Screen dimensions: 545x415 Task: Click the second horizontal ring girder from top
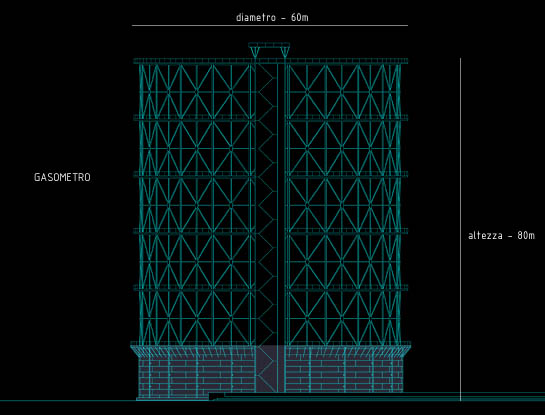pos(270,118)
